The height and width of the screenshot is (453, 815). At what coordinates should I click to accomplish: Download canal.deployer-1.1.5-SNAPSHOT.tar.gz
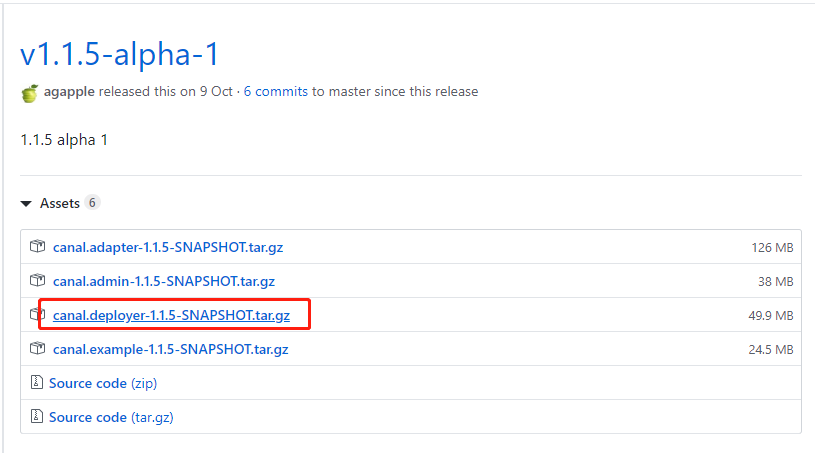[x=172, y=315]
